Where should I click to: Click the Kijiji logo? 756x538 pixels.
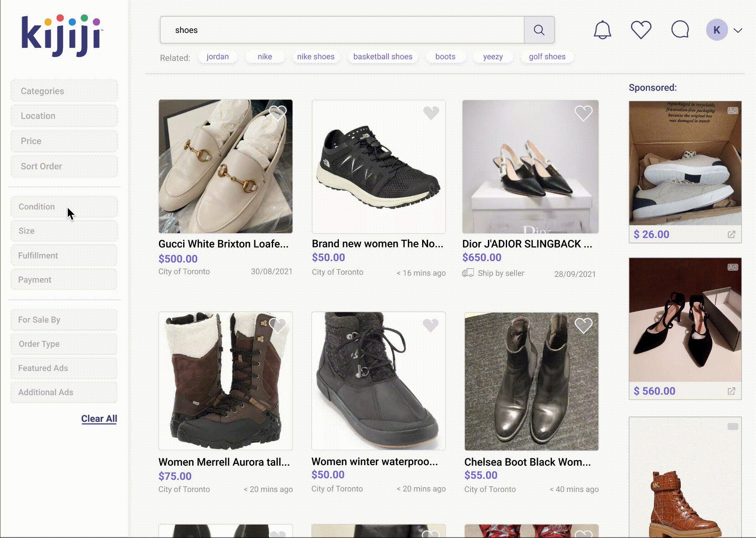62,36
